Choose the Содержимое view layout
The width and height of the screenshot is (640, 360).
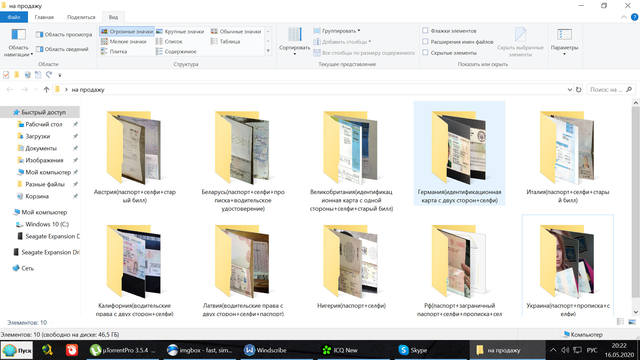pos(176,52)
